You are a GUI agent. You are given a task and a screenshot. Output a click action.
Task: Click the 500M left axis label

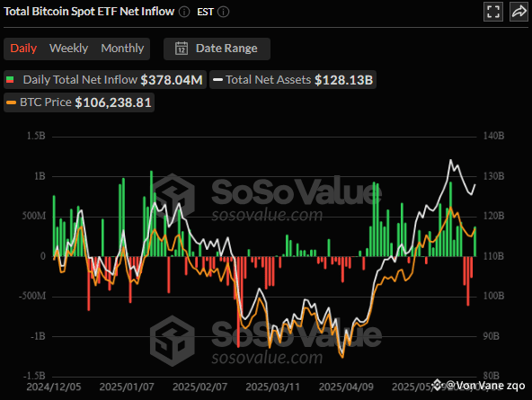tap(34, 216)
